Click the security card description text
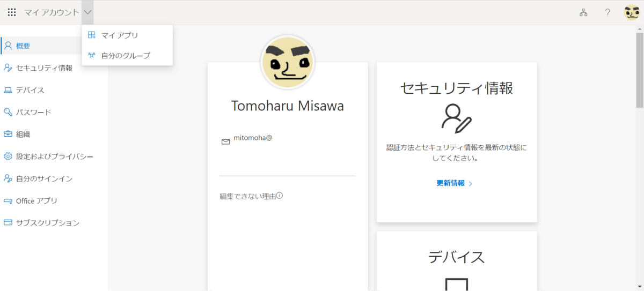The height and width of the screenshot is (291, 644). pos(457,153)
